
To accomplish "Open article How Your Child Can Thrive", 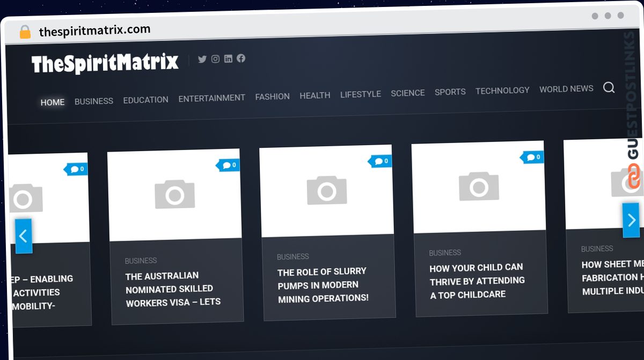I will tap(477, 281).
